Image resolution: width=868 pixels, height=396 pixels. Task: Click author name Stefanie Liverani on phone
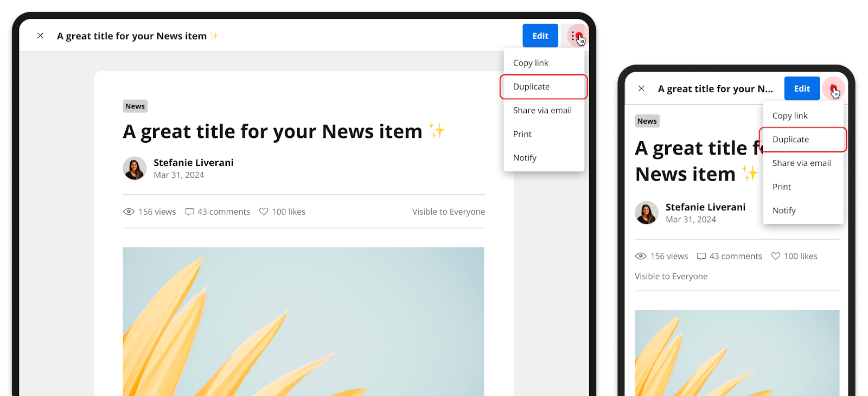pyautogui.click(x=705, y=207)
